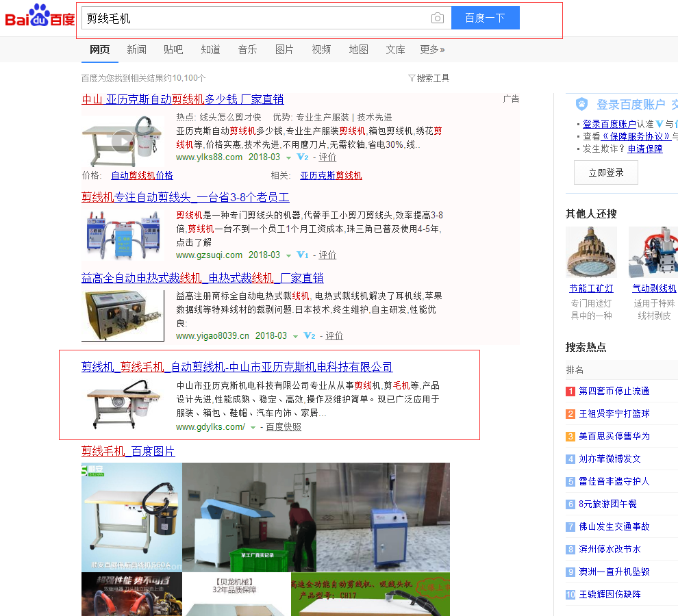678x616 pixels.
Task: Click V2 badge beside www.yigao8039.cn
Action: tap(310, 336)
